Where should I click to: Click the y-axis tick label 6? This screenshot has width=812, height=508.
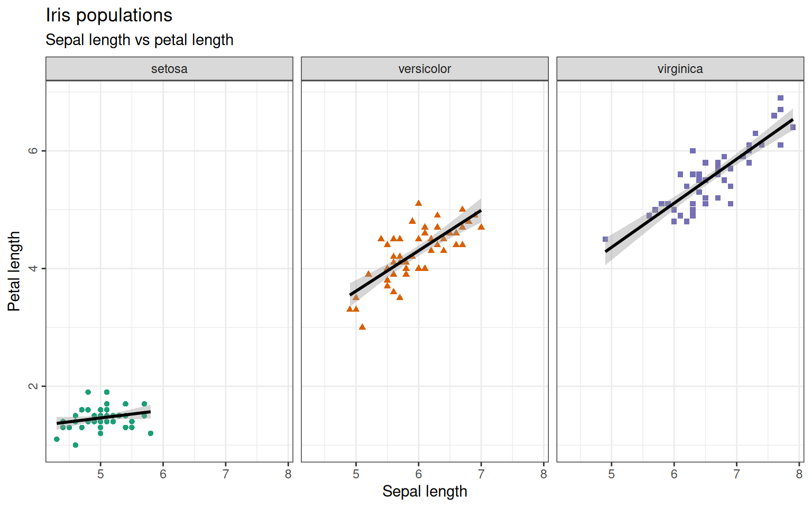click(33, 151)
